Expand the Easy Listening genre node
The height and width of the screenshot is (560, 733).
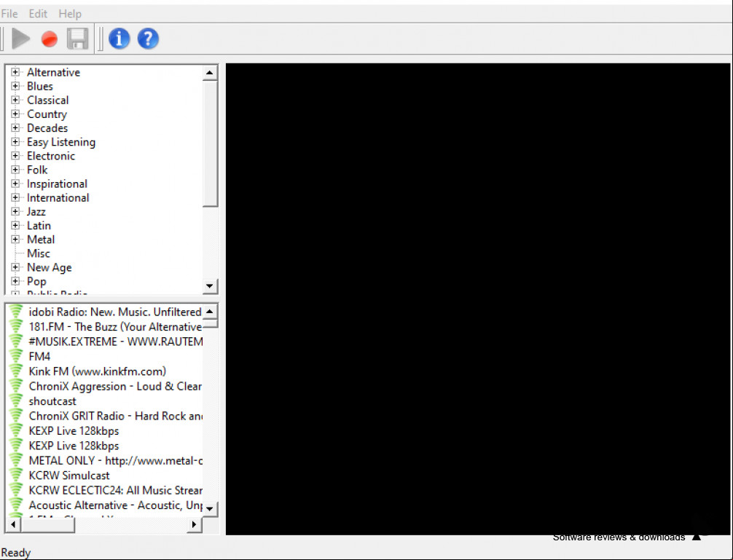click(x=15, y=141)
